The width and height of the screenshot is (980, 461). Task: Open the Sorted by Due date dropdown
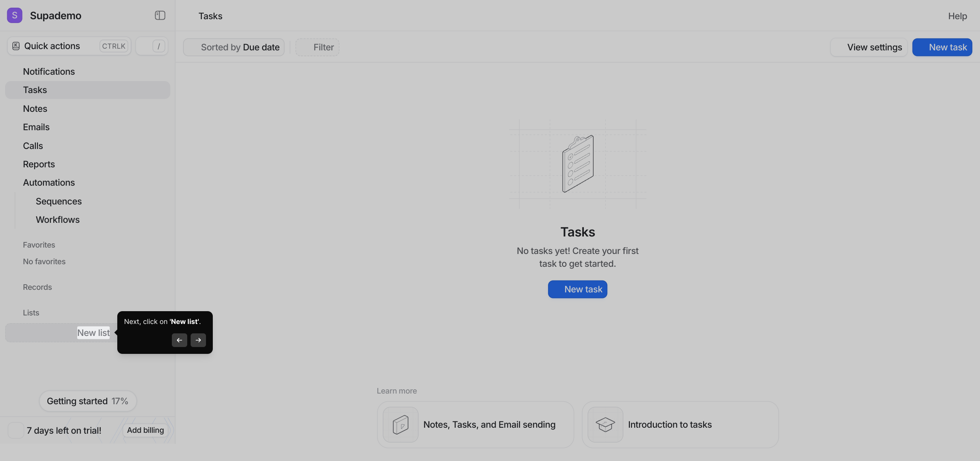(x=234, y=47)
